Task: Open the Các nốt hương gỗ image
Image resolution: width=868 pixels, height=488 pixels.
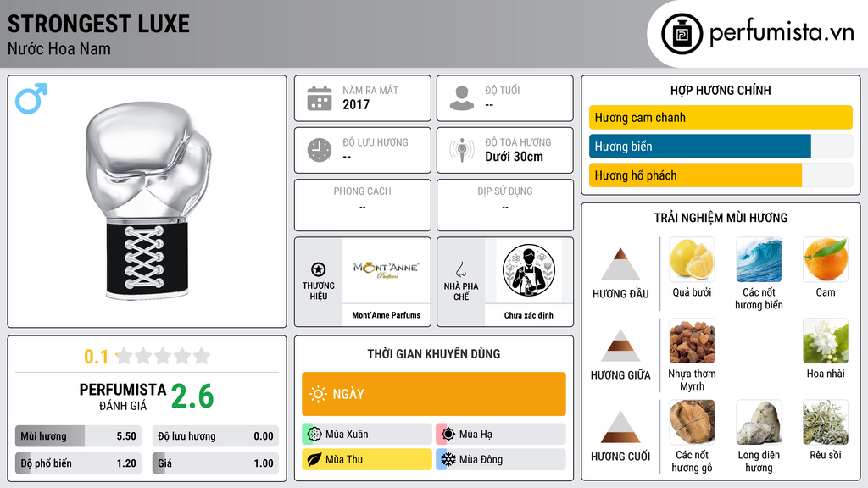Action: pyautogui.click(x=692, y=422)
